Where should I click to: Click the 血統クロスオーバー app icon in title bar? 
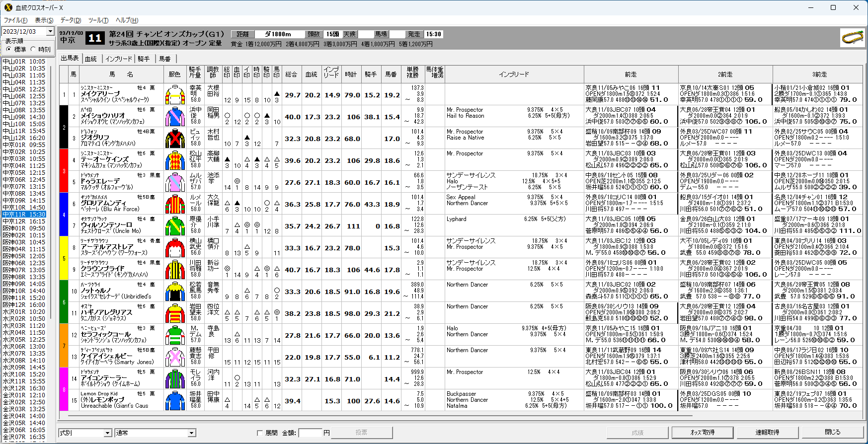tap(8, 7)
